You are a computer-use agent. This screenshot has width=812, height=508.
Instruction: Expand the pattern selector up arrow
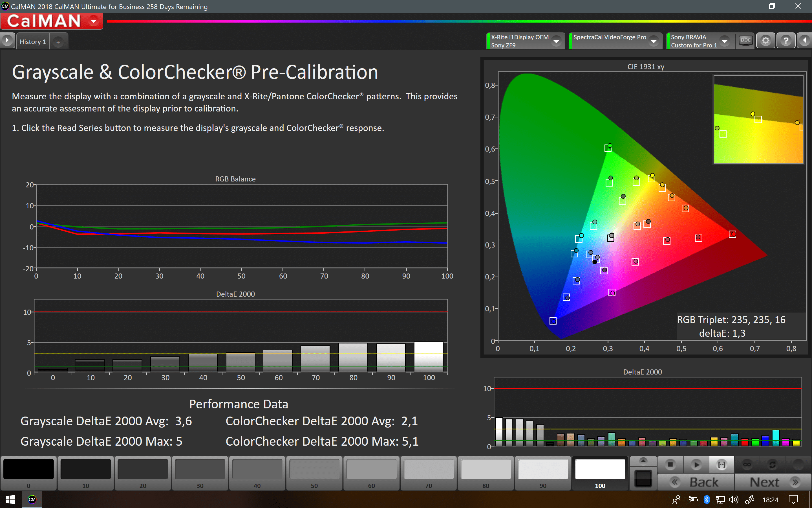point(643,461)
